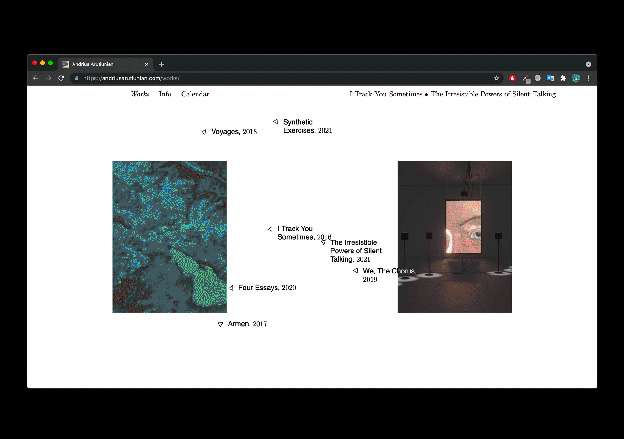Open the Extensions puzzle piece icon
Screen dimensions: 624x439
pyautogui.click(x=563, y=78)
